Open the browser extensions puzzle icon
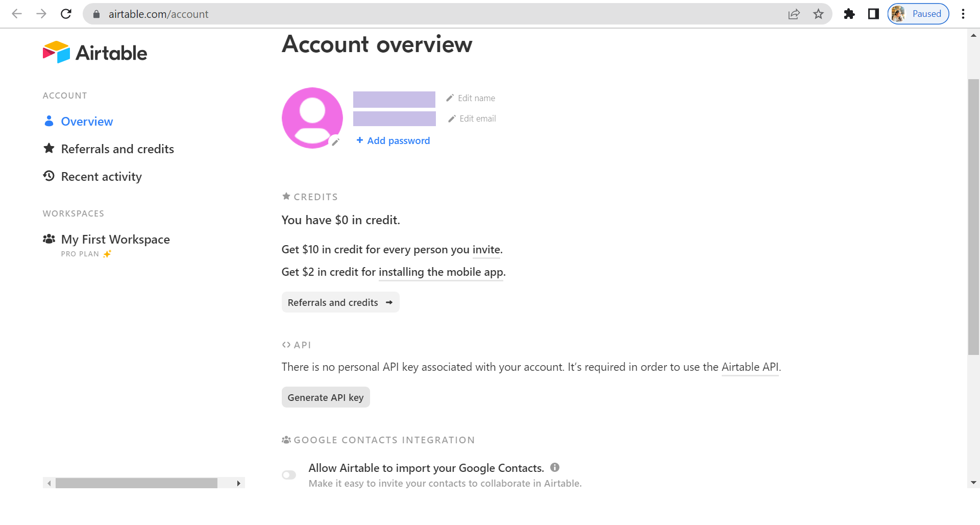Screen dimensions: 980x525 849,14
